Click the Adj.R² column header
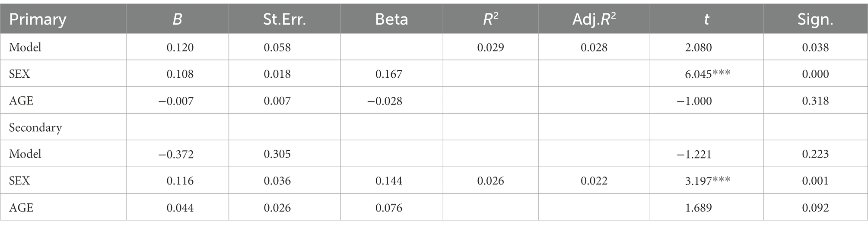 [x=594, y=19]
